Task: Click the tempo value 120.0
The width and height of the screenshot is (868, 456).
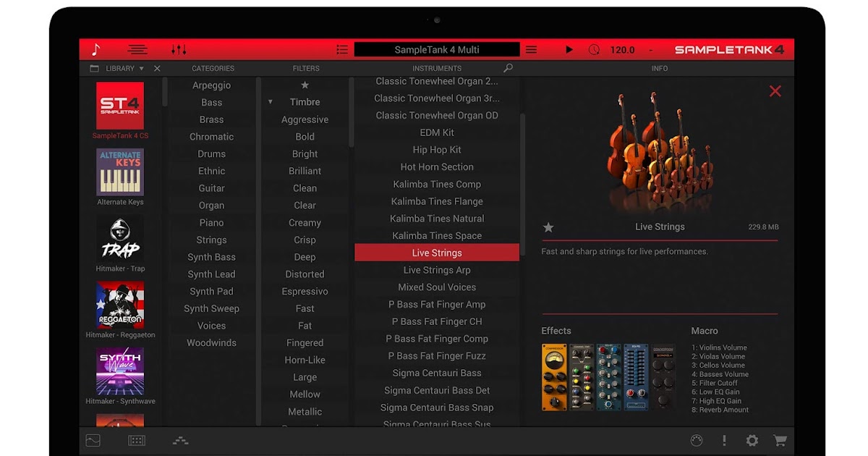Action: click(622, 50)
